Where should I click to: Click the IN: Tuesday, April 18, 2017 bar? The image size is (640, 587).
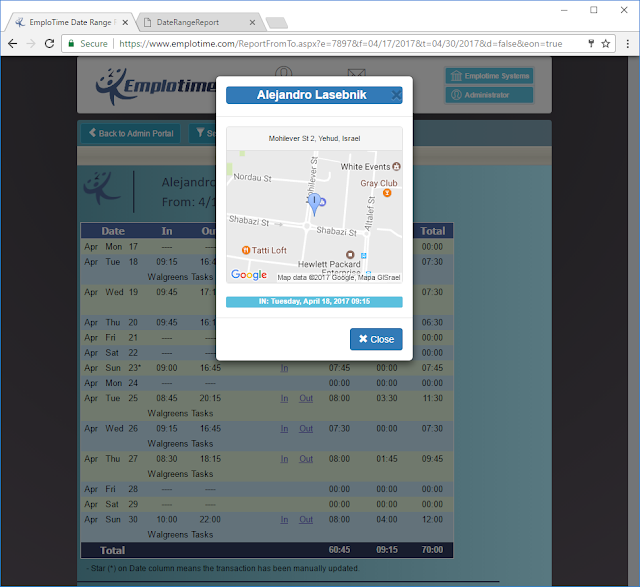[314, 302]
